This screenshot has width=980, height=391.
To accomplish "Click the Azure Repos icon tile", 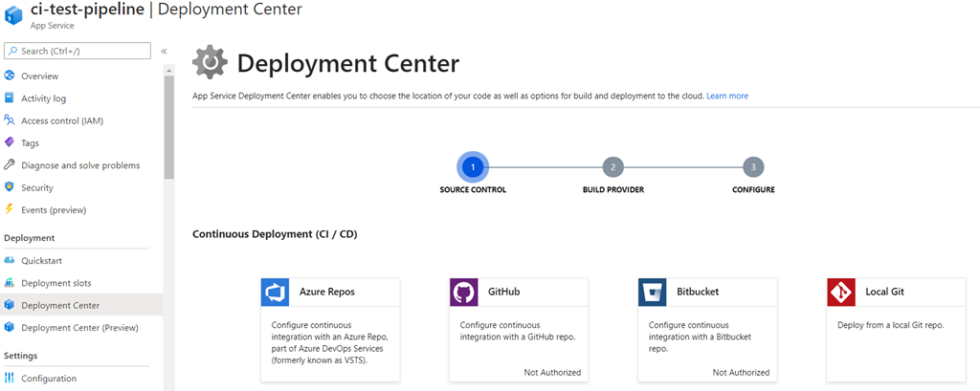I will coord(275,293).
